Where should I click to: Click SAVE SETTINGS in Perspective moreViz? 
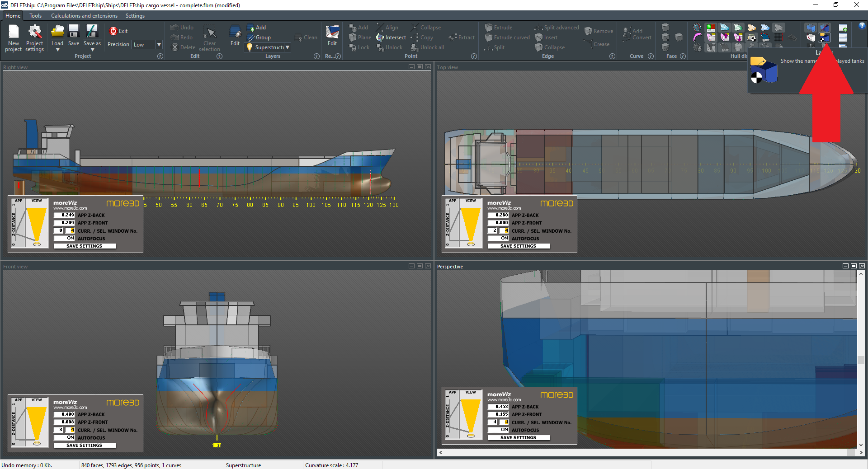point(519,438)
